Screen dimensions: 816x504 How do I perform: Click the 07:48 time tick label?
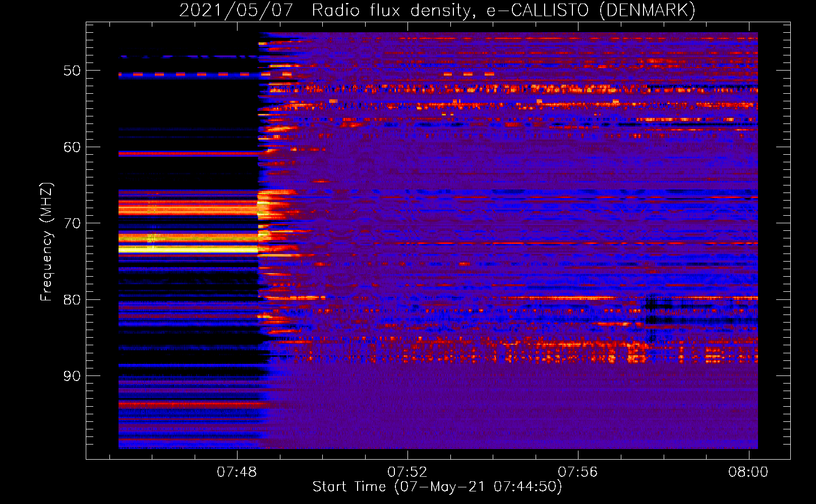tap(237, 472)
